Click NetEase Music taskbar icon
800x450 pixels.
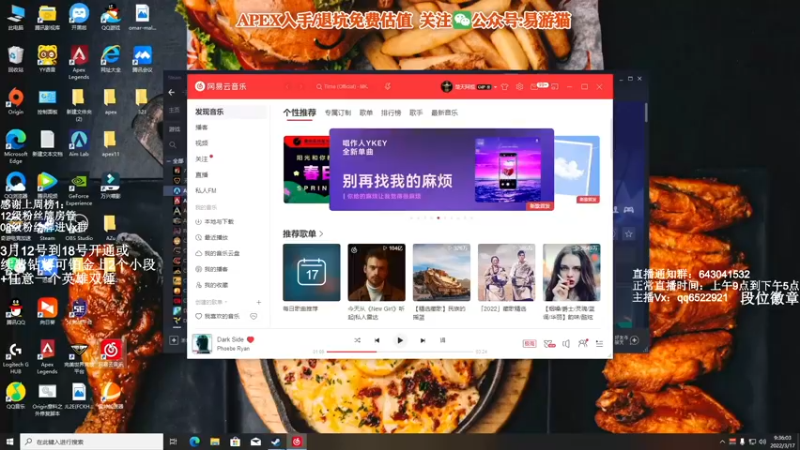(x=297, y=441)
